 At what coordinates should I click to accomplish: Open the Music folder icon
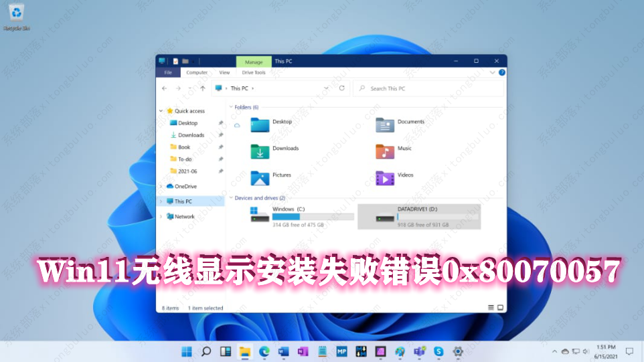pos(385,151)
